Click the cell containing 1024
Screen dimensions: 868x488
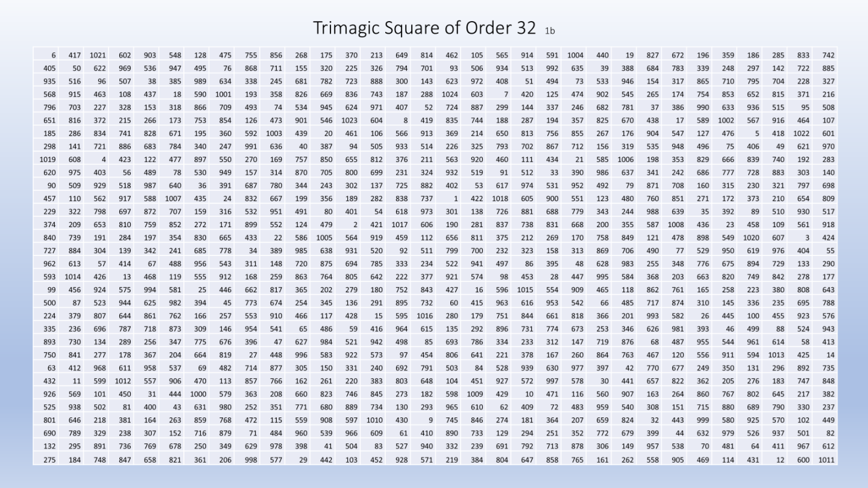449,94
